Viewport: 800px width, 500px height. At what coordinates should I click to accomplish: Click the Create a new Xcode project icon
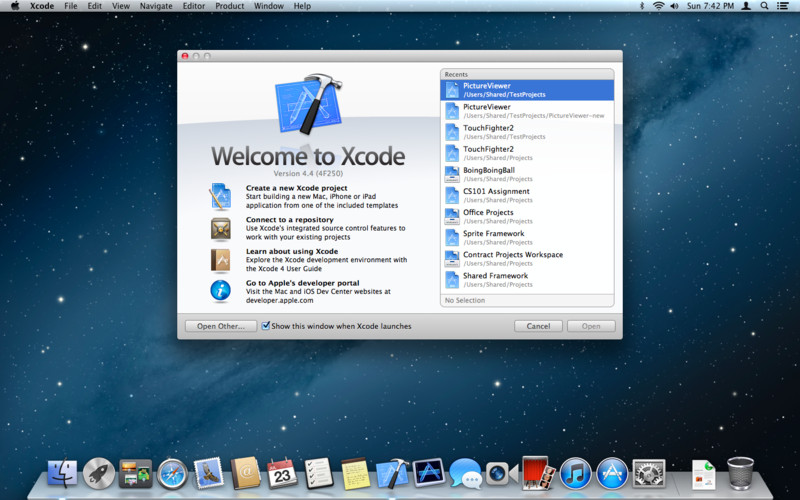pyautogui.click(x=221, y=197)
